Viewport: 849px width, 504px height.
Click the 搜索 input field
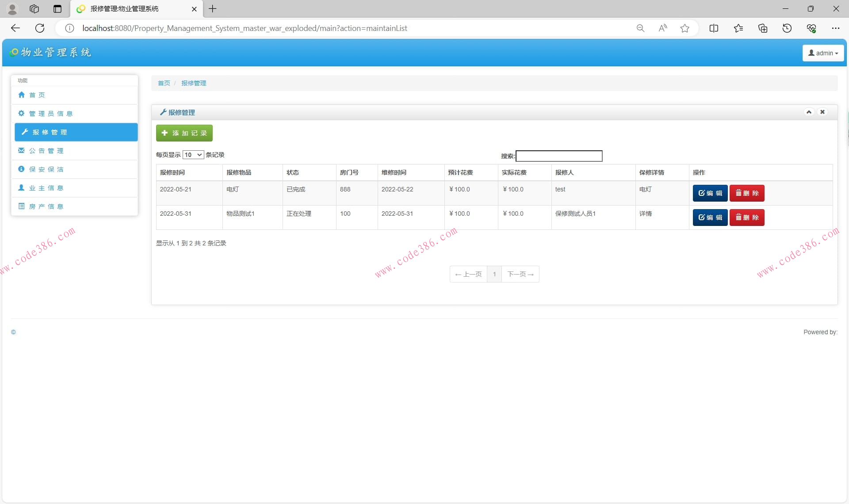click(x=559, y=156)
